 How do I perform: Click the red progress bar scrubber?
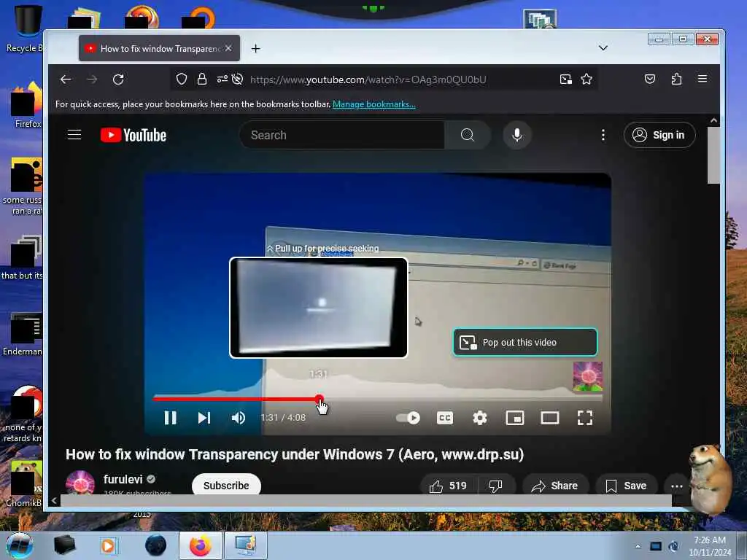pyautogui.click(x=320, y=399)
